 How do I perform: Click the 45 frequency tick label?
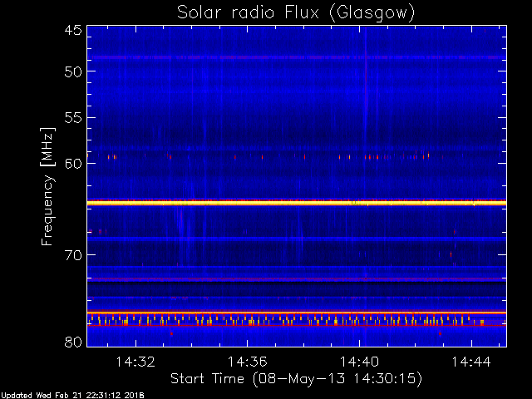[x=73, y=30]
